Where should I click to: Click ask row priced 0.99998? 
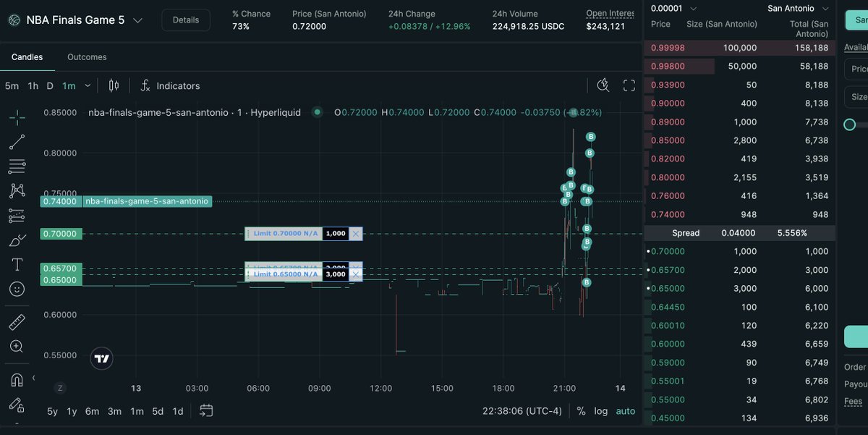(x=739, y=48)
